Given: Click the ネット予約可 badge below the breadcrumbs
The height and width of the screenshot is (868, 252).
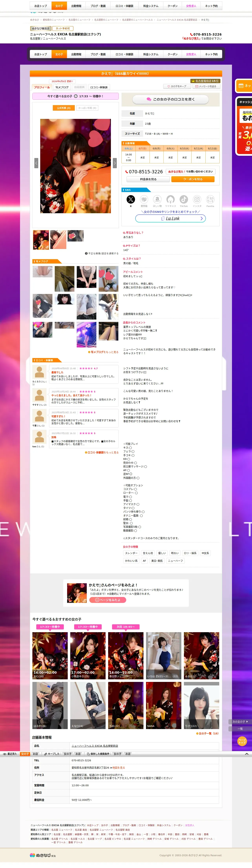Looking at the screenshot, I should pyautogui.click(x=63, y=29).
